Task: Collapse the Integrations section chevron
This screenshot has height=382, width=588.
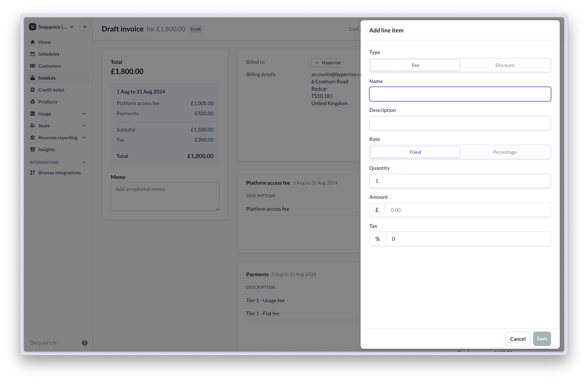Action: pos(84,162)
